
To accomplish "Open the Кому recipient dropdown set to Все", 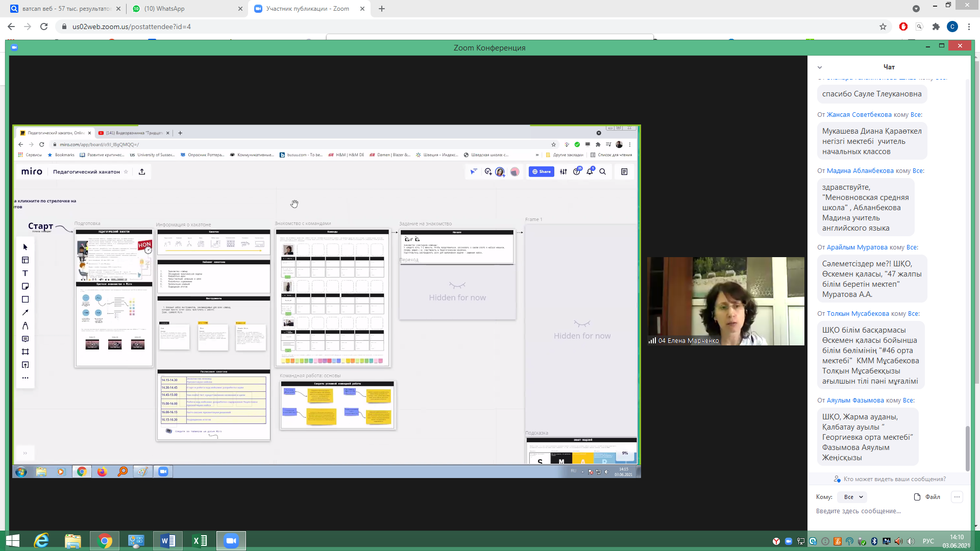I will 853,497.
